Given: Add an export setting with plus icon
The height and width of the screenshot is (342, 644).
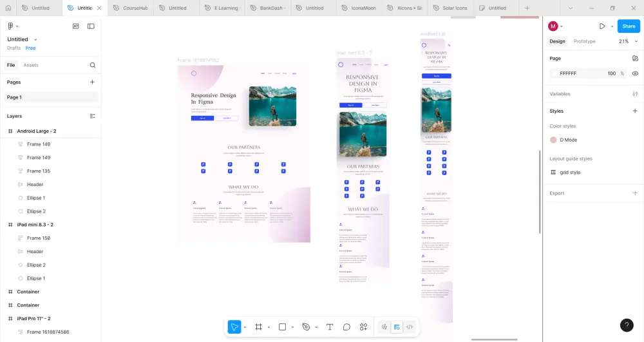Looking at the screenshot, I should [635, 193].
